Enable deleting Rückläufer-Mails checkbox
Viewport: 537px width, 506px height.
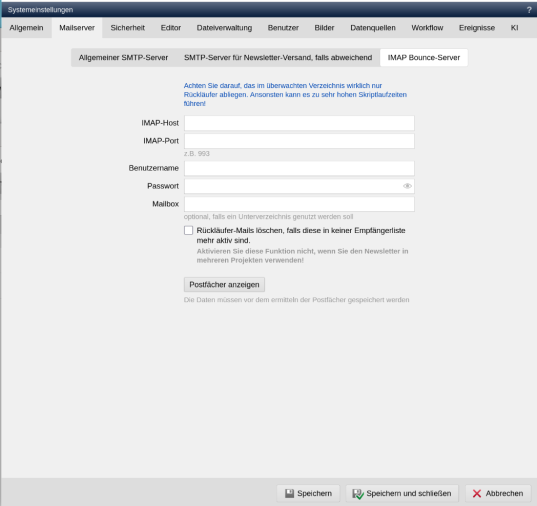tap(188, 230)
